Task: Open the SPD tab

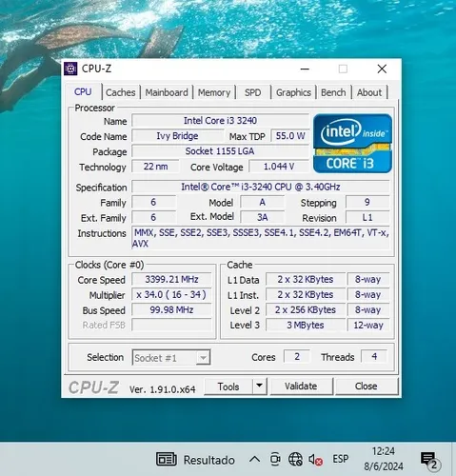Action: tap(253, 92)
